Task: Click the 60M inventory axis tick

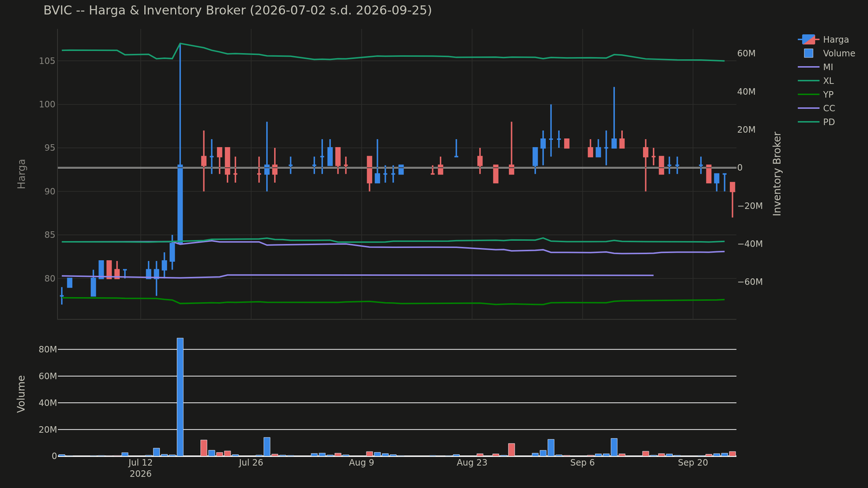Action: coord(746,54)
